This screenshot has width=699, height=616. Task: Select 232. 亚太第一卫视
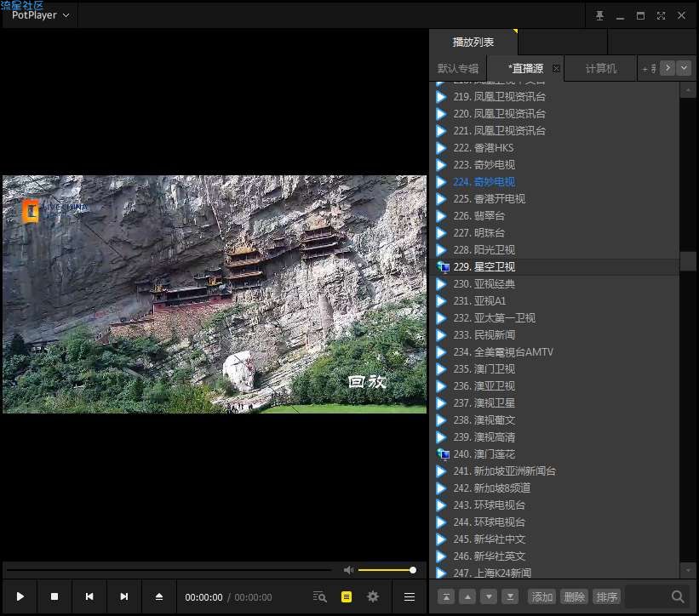(554, 318)
